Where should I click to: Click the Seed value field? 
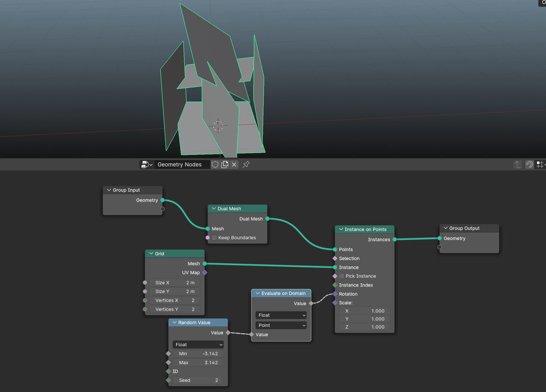(198, 380)
